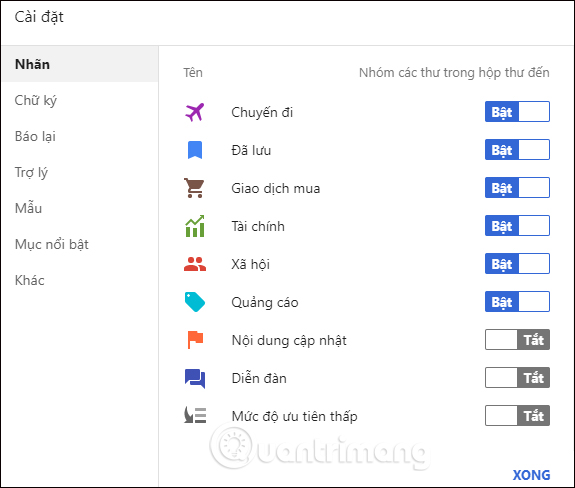Click the green chart Tài chính icon

pyautogui.click(x=195, y=226)
